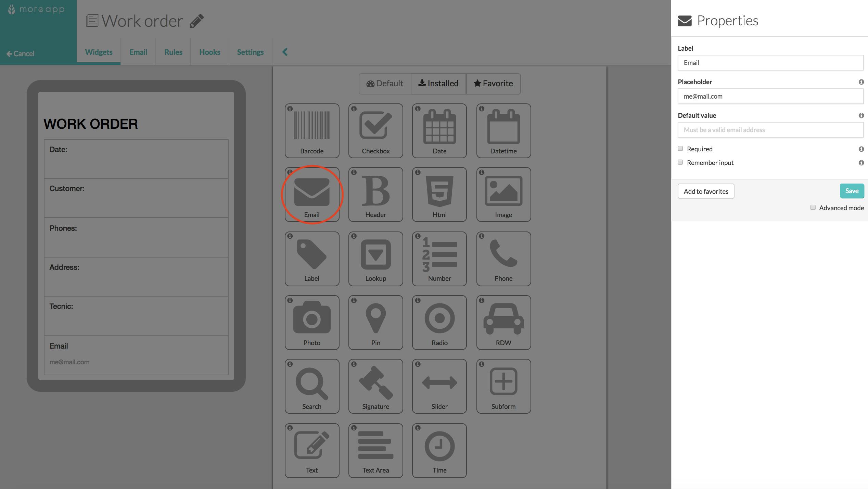Click the Add to favorites button
868x489 pixels.
(706, 191)
